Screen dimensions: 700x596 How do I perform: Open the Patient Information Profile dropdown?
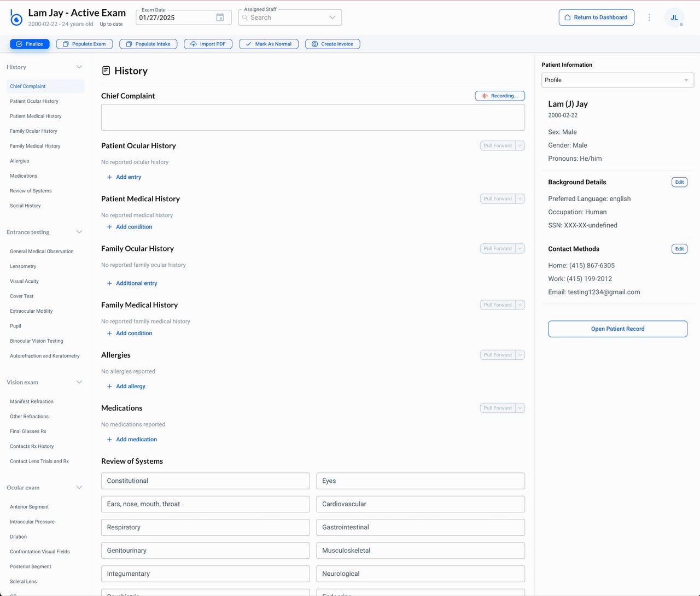[x=617, y=80]
